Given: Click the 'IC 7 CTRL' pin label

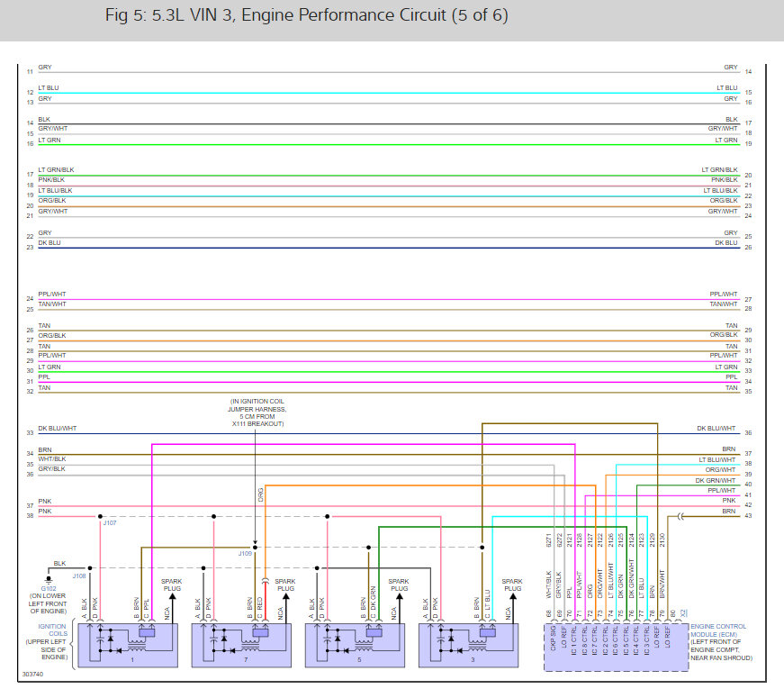Looking at the screenshot, I should click(594, 640).
